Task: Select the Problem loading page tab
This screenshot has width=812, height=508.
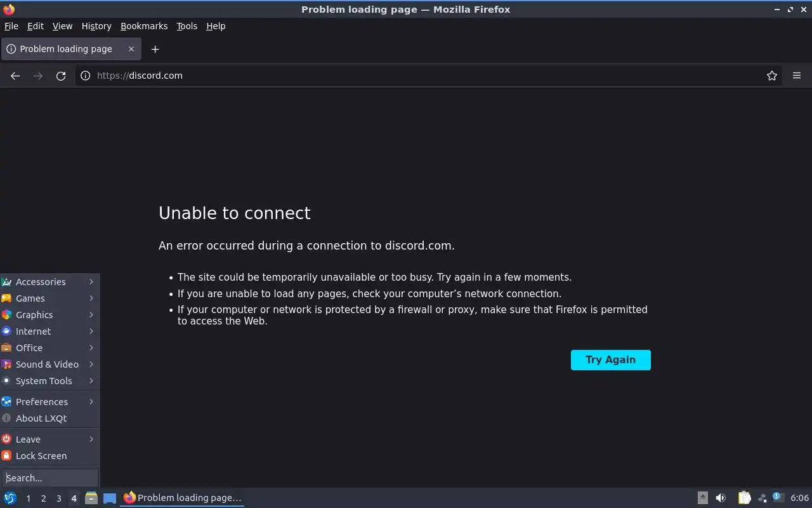Action: pos(71,49)
